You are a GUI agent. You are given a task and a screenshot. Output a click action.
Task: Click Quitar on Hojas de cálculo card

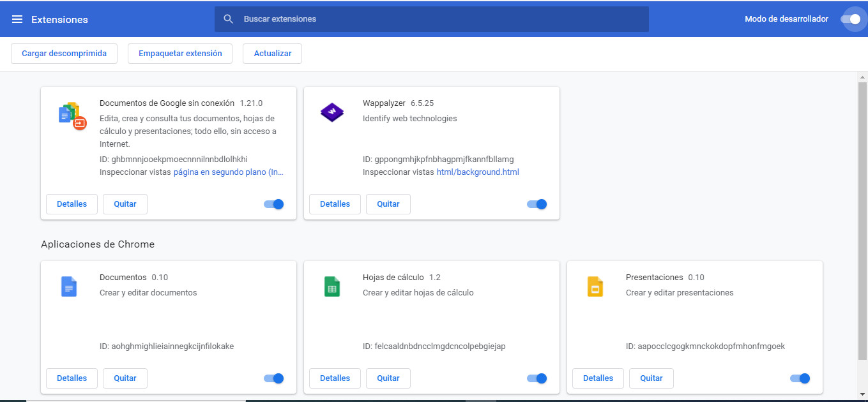388,378
